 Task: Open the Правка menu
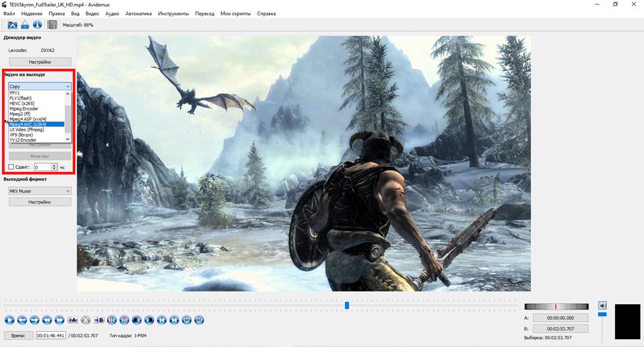coord(57,14)
